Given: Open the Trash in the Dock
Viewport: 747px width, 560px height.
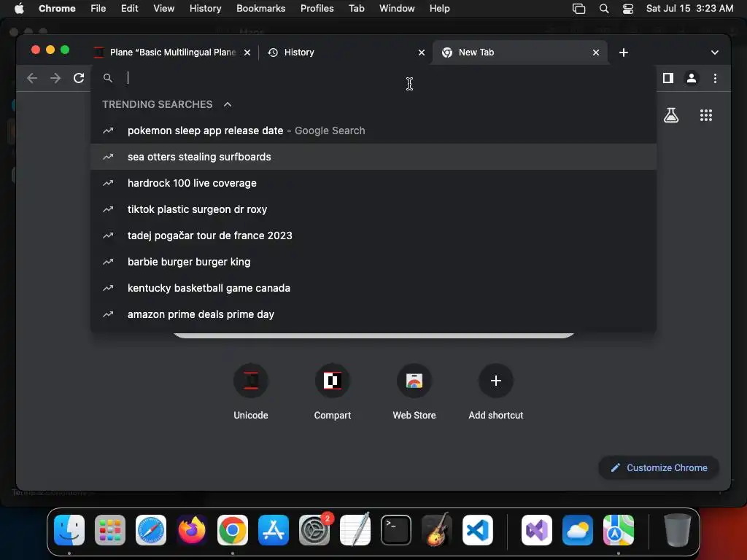Looking at the screenshot, I should pos(677,530).
